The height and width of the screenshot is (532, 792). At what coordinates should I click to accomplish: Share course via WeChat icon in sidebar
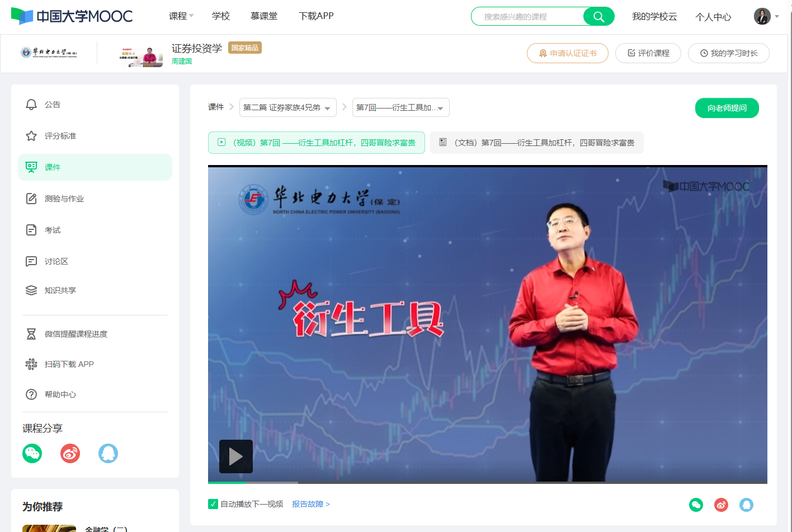point(32,453)
